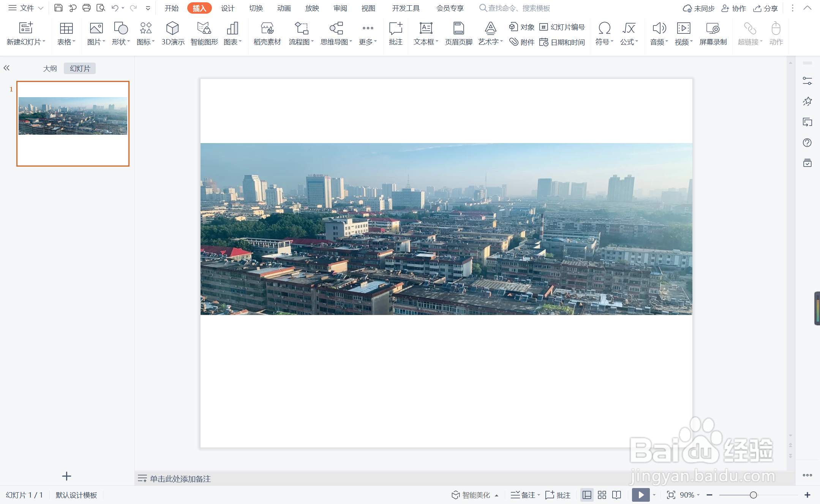
Task: Click the 日期和时间 date and time icon
Action: [562, 42]
